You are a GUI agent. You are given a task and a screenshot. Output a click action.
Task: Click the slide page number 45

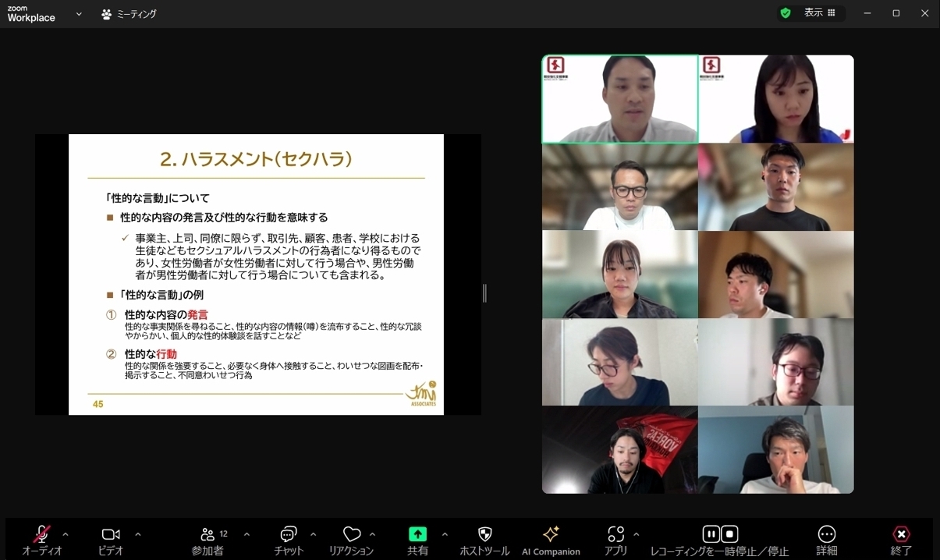[98, 404]
